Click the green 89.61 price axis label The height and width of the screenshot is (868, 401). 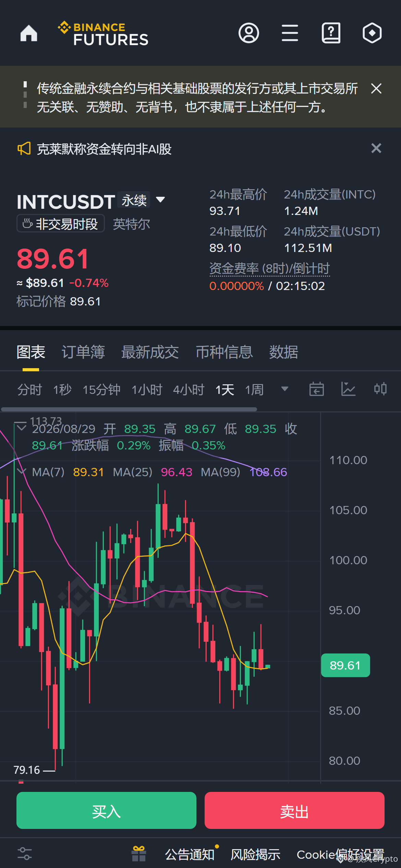tap(345, 665)
